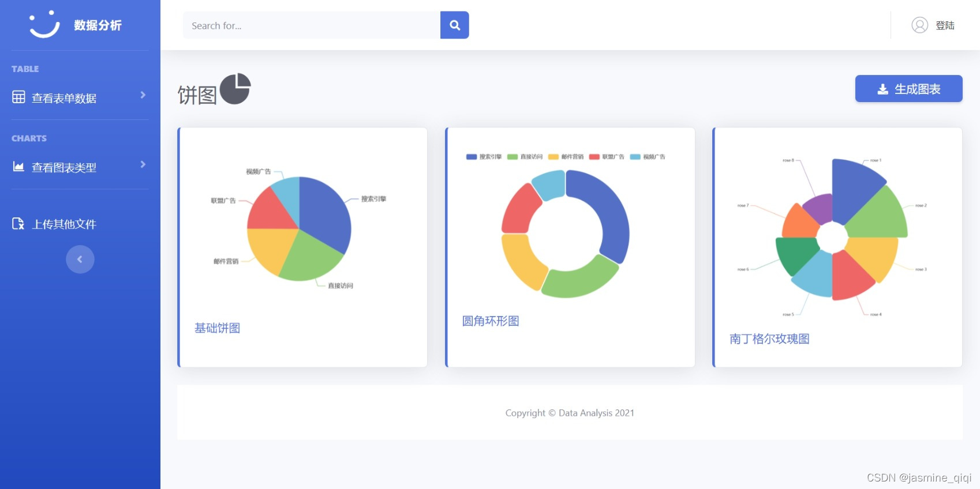This screenshot has width=980, height=489.
Task: Expand the 查看图表类型 chevron arrow
Action: pyautogui.click(x=143, y=164)
